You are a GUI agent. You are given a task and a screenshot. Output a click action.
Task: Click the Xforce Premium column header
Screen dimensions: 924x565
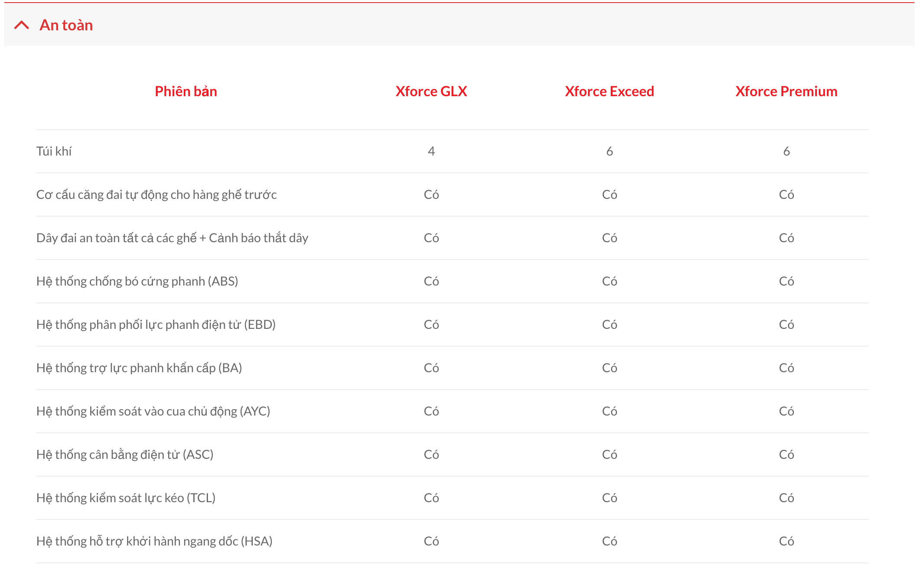[786, 91]
